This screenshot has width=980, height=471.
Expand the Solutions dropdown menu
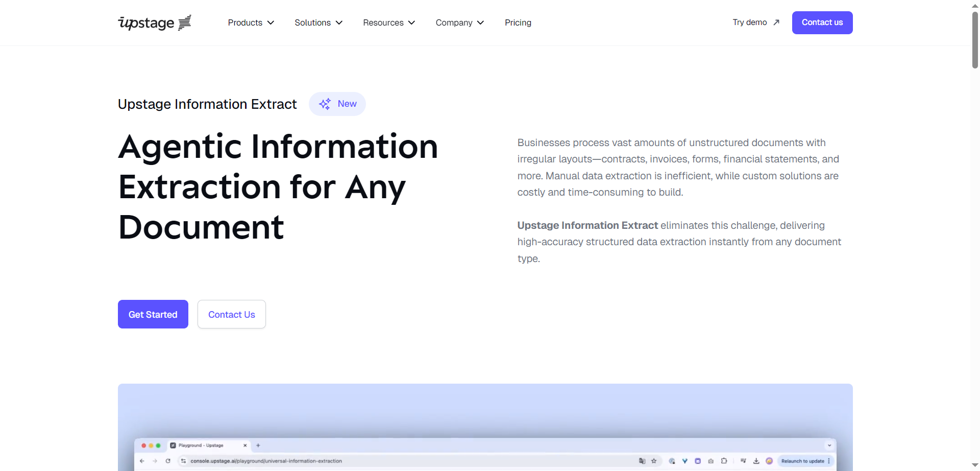[x=318, y=22]
